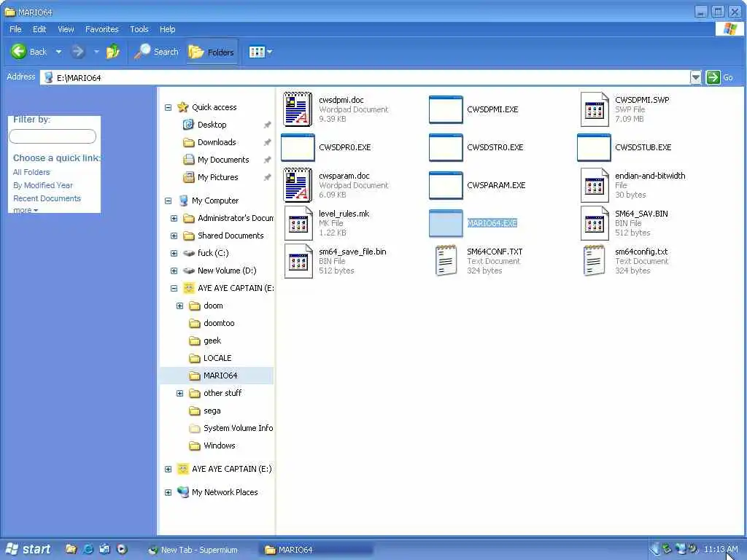
Task: Select SM64CONF.TXT text document icon
Action: point(446,260)
